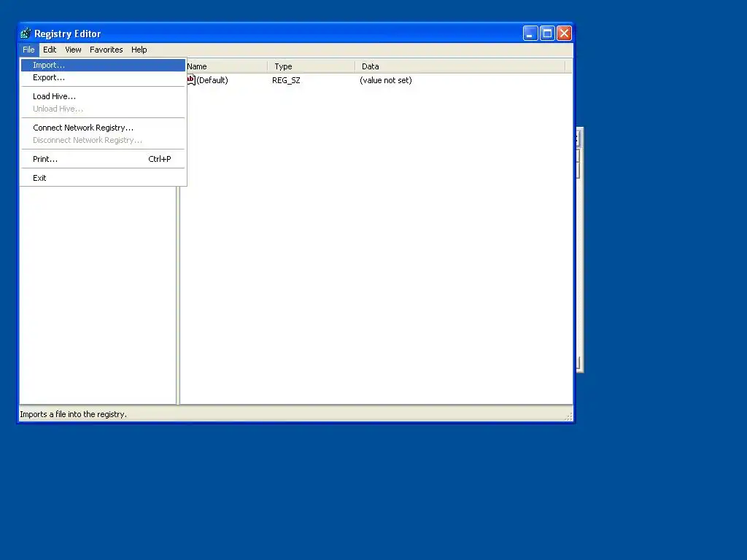Image resolution: width=747 pixels, height=560 pixels.
Task: Select Connect Network Registry... entry
Action: tap(103, 128)
